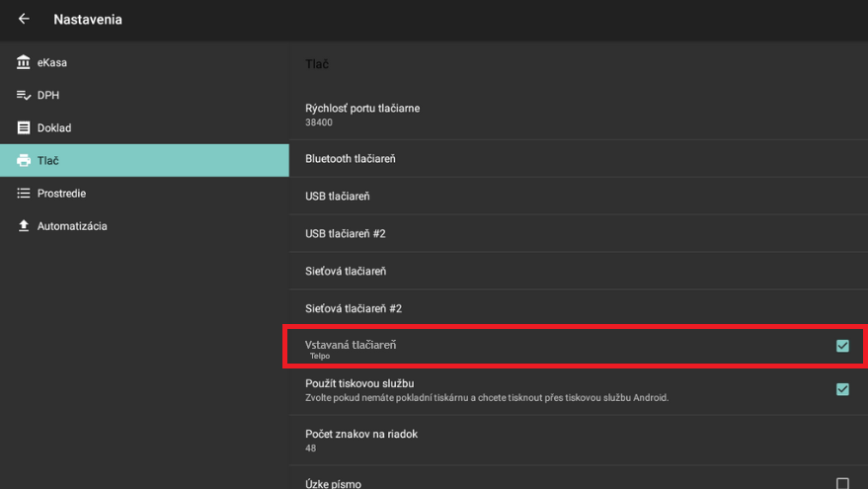Enable the Úzke písmo checkbox

842,483
